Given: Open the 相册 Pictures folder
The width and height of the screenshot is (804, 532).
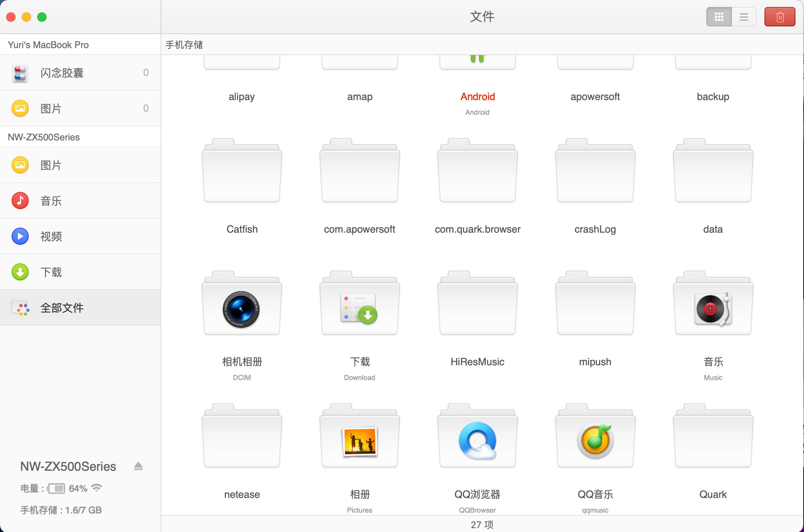Looking at the screenshot, I should point(359,437).
